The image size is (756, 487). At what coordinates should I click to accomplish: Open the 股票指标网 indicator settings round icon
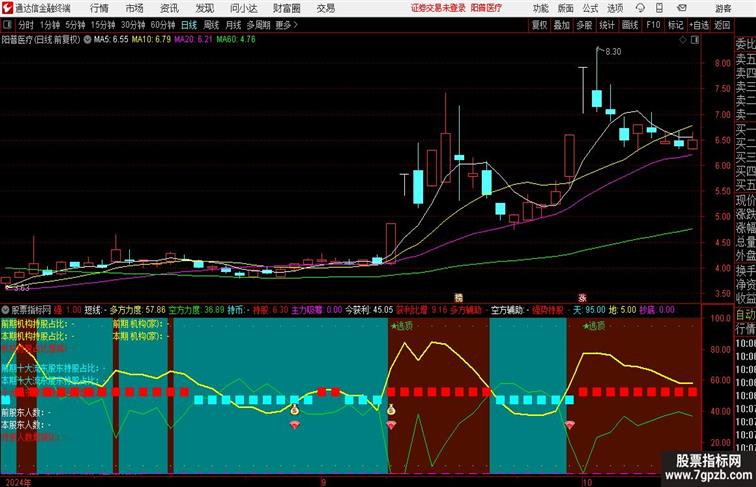6,310
